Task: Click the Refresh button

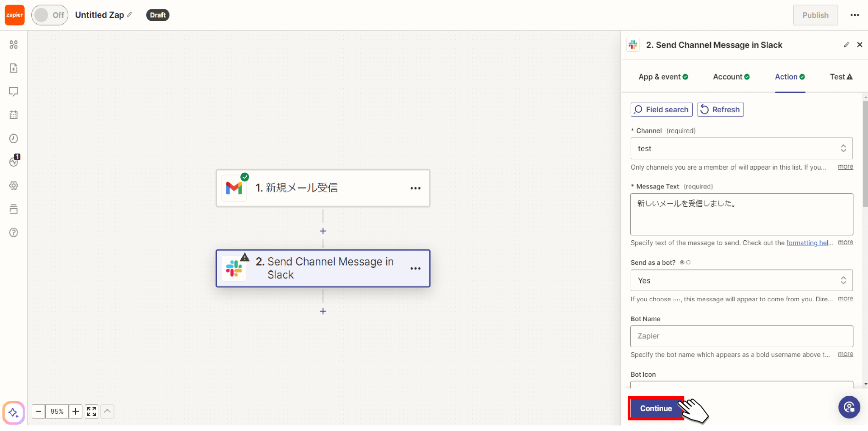Action: pos(721,109)
